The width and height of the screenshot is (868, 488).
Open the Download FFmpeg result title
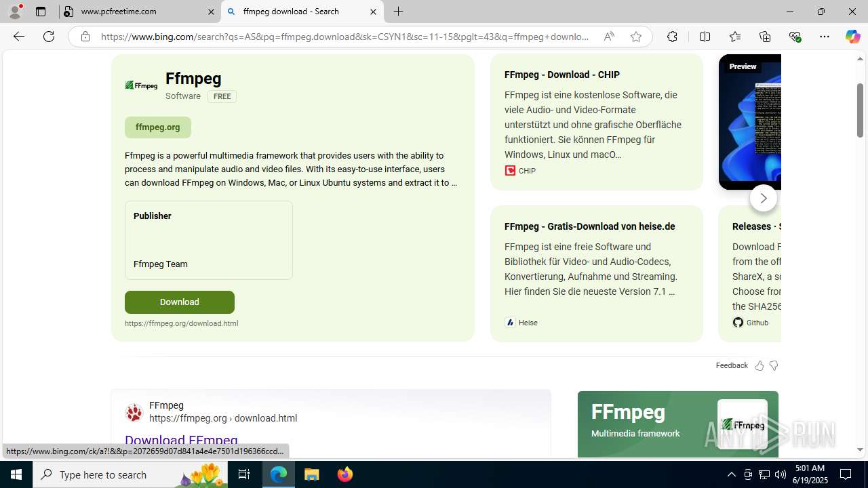coord(181,441)
